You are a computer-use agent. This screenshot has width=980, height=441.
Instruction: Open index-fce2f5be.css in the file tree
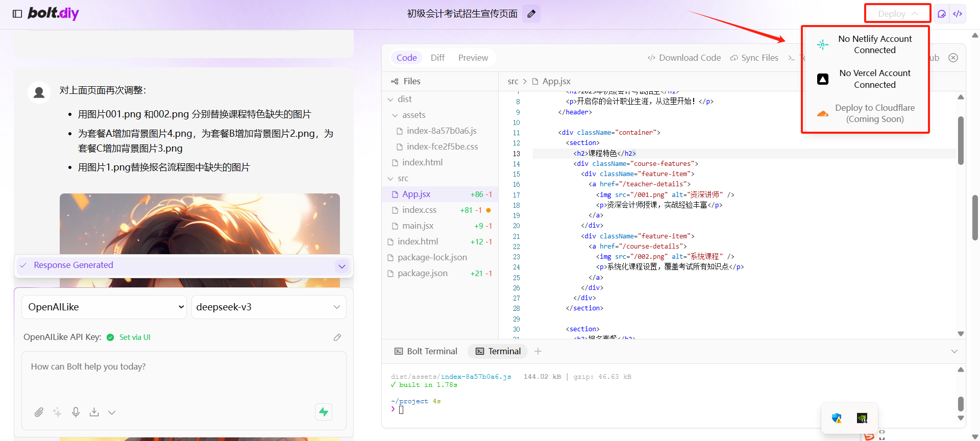point(440,146)
